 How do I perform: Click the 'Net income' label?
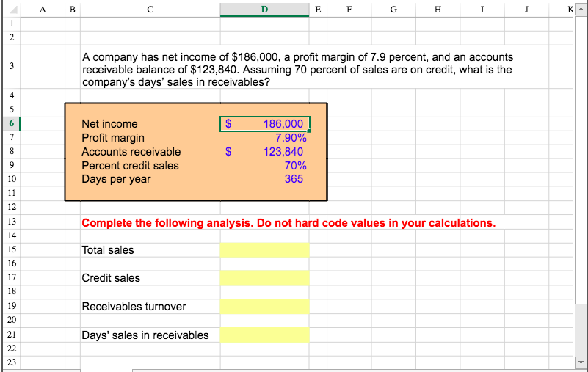point(109,124)
